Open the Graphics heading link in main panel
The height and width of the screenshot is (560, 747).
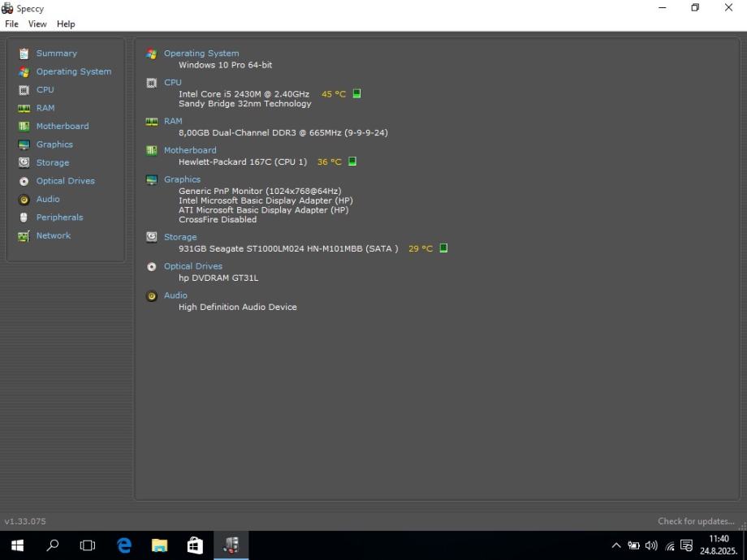click(182, 179)
